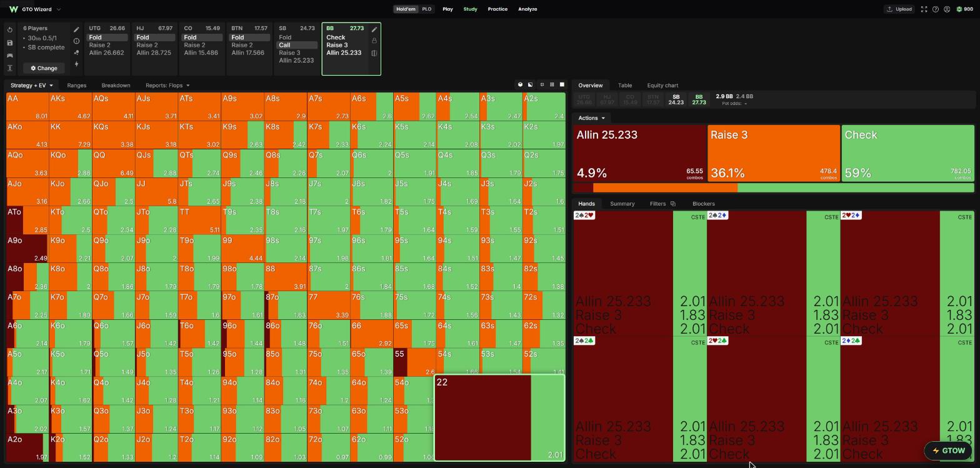Select Hold'em game type toggle
The height and width of the screenshot is (468, 980).
click(406, 9)
